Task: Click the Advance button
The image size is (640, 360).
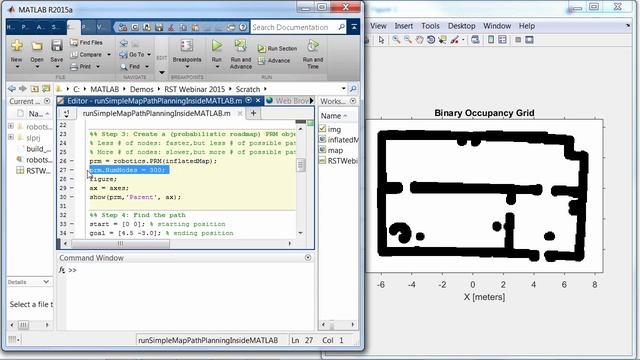Action: [274, 61]
